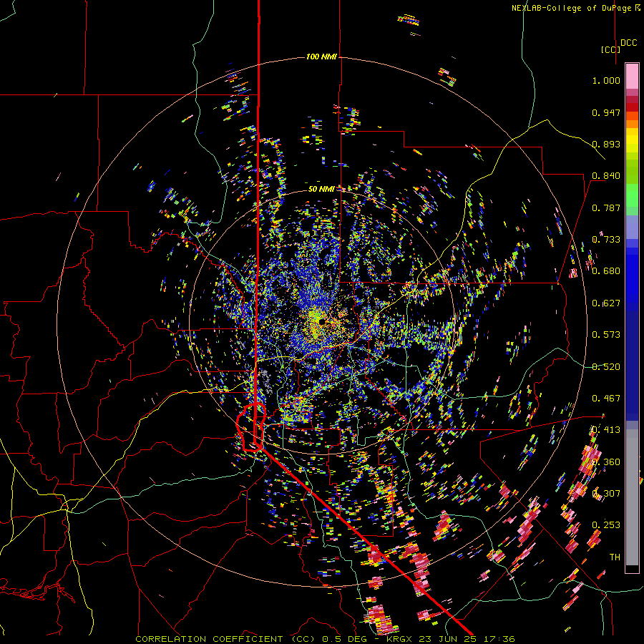Click the 1.000 value on the legend
The height and width of the screenshot is (644, 644).
606,80
